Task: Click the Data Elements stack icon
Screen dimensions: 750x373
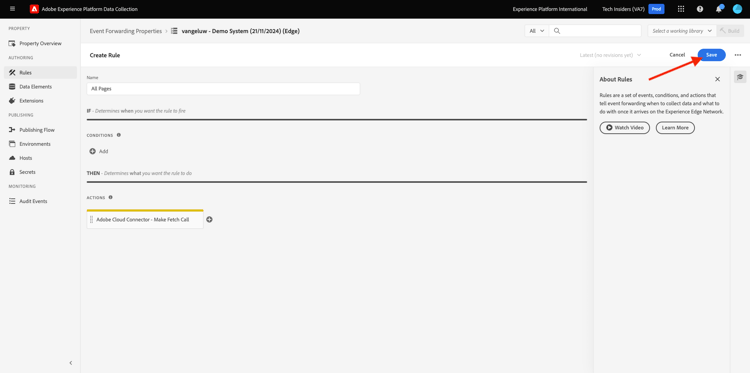Action: click(x=12, y=87)
